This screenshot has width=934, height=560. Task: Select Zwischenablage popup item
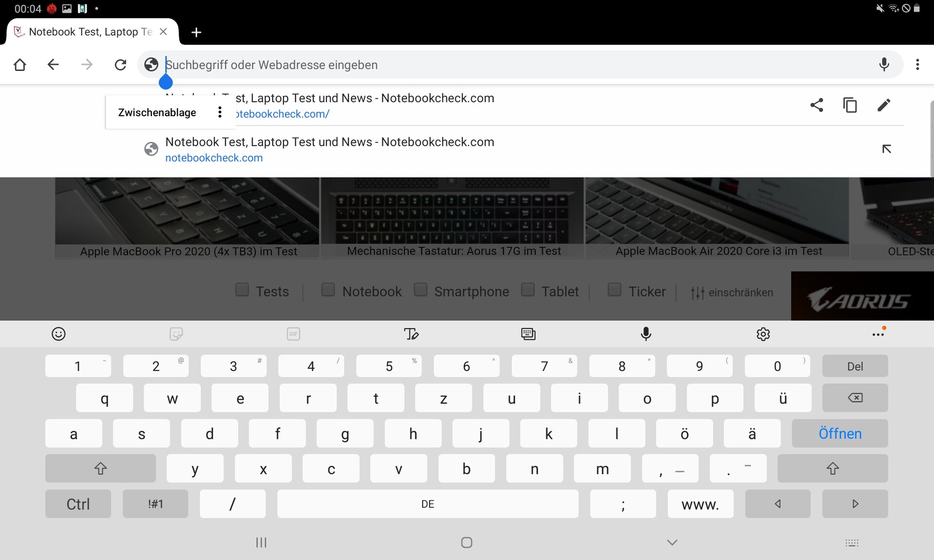coord(157,112)
